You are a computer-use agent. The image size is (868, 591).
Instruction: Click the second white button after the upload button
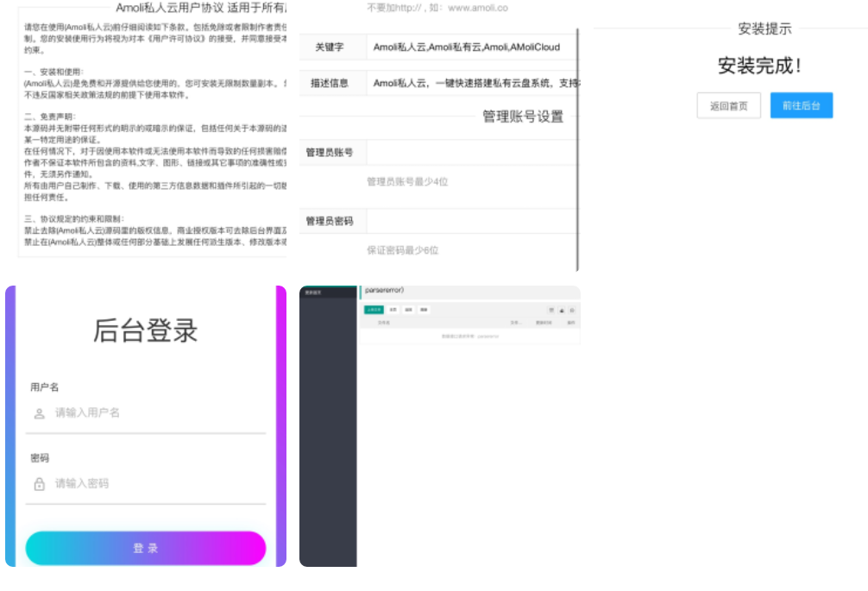click(409, 309)
